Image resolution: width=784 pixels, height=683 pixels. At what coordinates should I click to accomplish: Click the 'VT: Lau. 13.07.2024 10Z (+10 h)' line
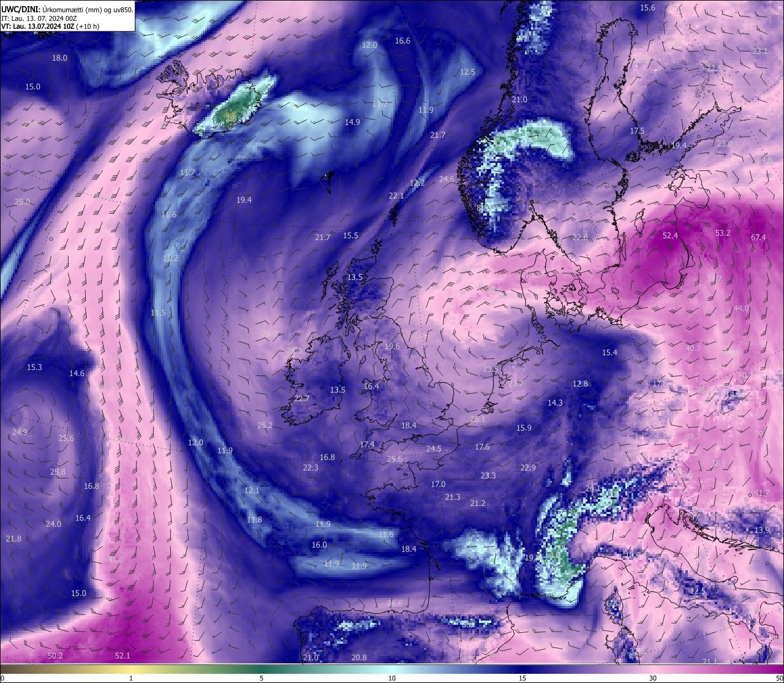50,26
